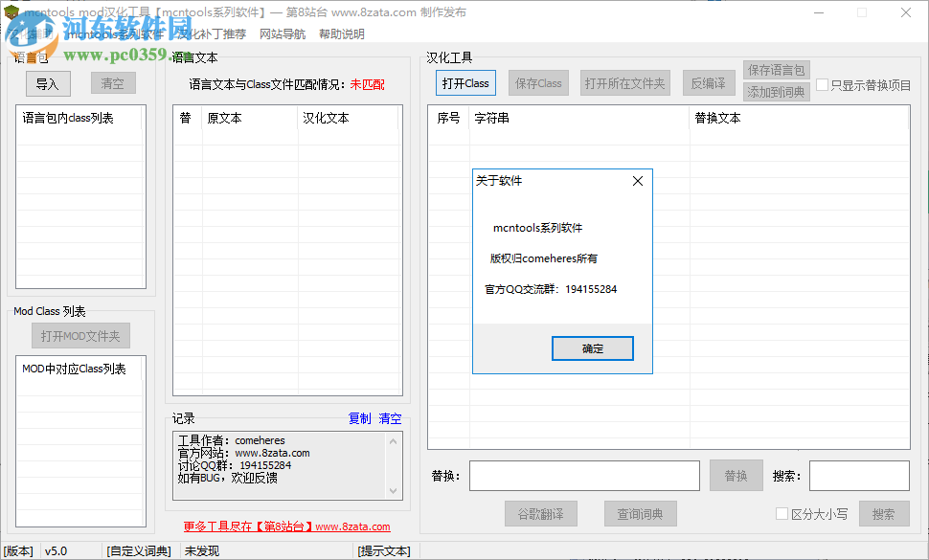This screenshot has height=560, width=929.
Task: Click the mcntools application icon in title bar
Action: click(13, 12)
